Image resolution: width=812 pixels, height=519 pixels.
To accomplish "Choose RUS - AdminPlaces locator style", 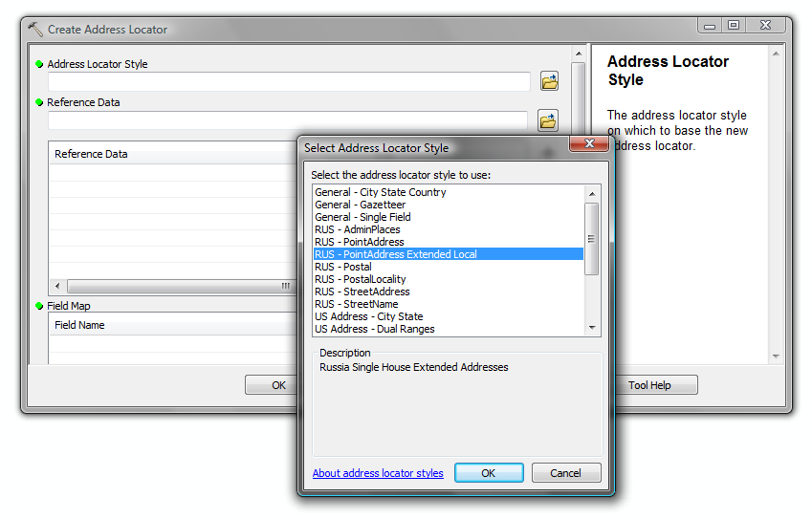I will coord(358,229).
